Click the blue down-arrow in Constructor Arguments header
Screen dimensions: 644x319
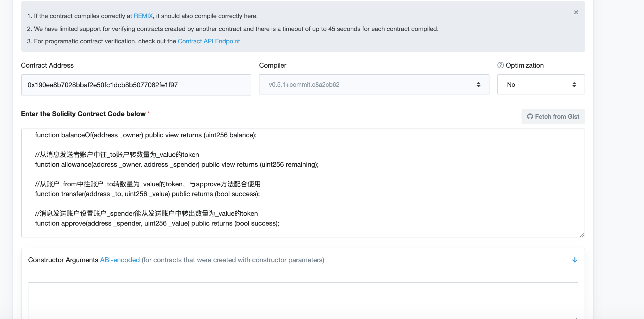(x=574, y=260)
